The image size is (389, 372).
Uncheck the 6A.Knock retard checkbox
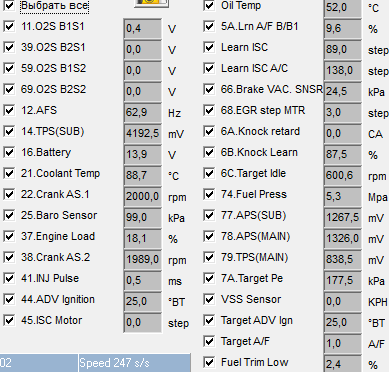coord(209,131)
